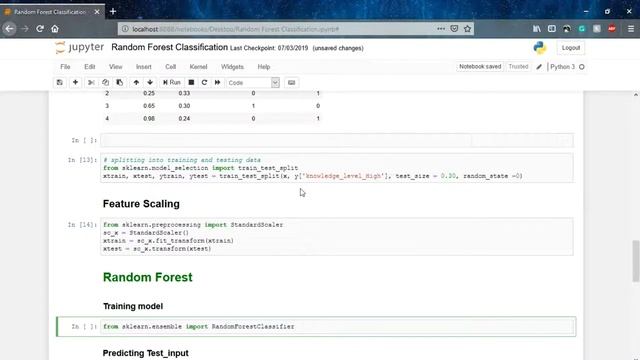
Task: Insert a cell below with the plus icon
Action: 75,82
